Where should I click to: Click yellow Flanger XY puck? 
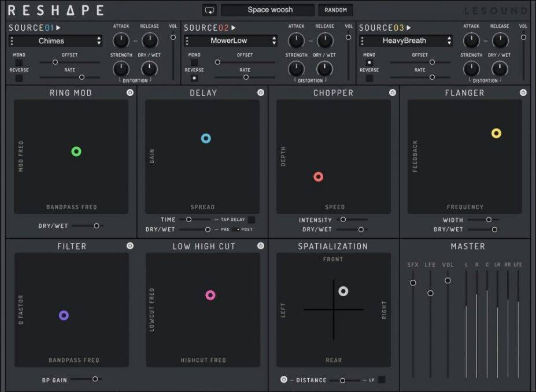[496, 134]
